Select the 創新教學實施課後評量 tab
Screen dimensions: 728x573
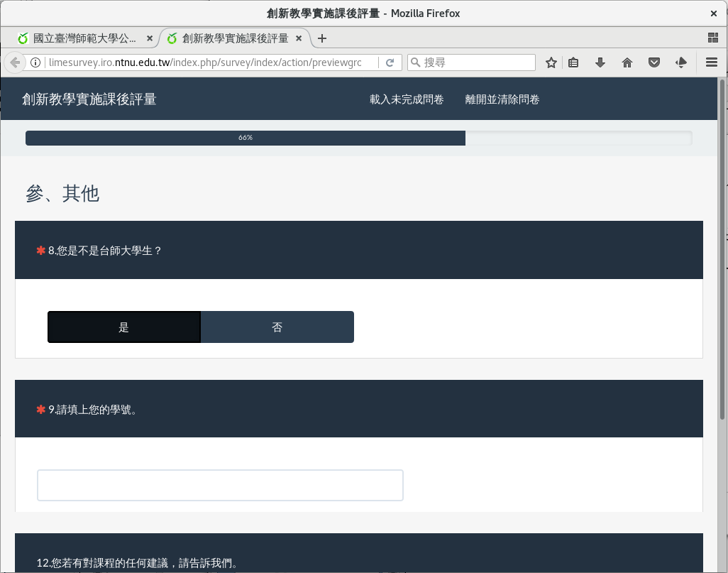235,38
